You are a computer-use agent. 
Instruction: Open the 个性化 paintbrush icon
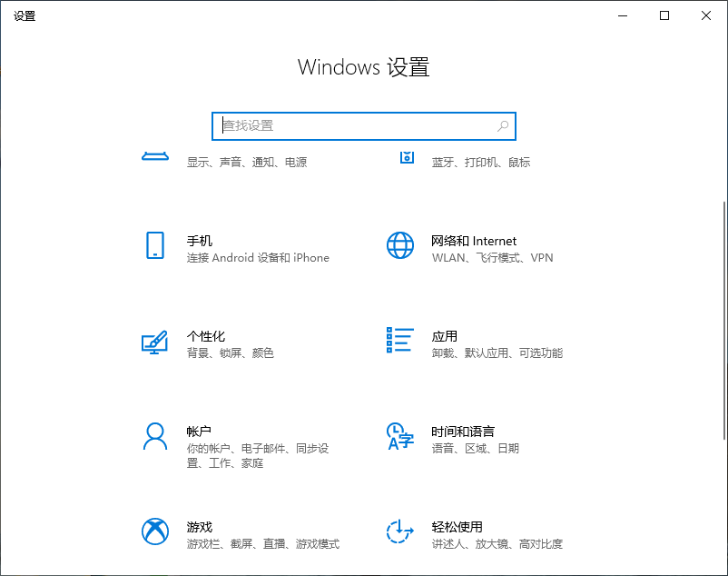(x=155, y=341)
